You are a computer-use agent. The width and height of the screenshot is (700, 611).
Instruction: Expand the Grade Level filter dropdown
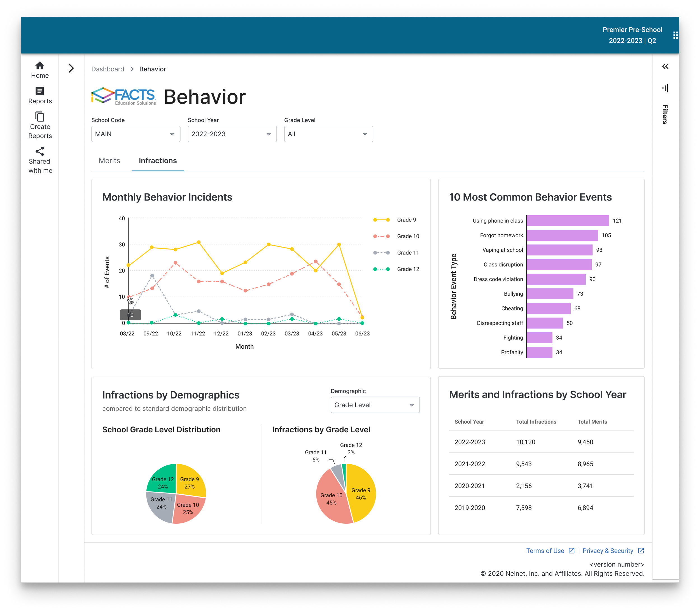(328, 134)
